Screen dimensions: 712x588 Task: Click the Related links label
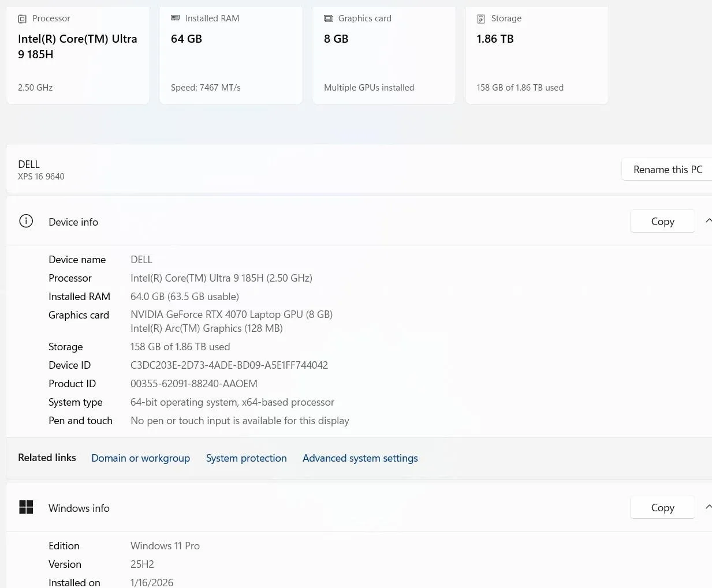click(47, 458)
